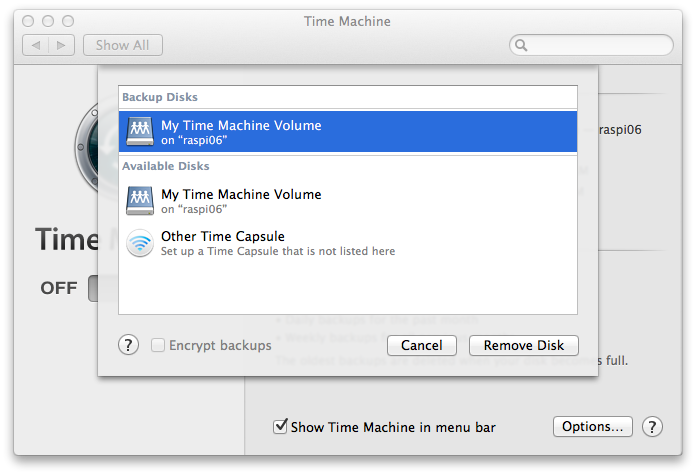Click the network disk icon under Available Disks

(x=140, y=201)
